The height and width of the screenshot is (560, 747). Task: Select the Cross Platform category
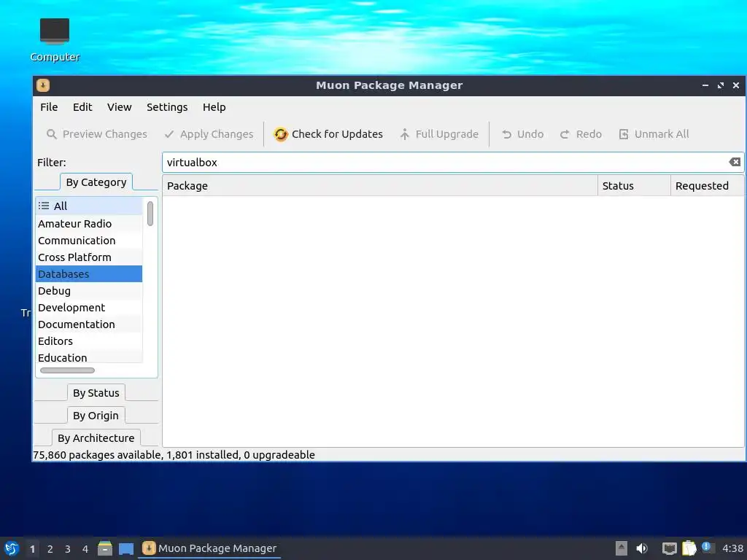[88, 257]
